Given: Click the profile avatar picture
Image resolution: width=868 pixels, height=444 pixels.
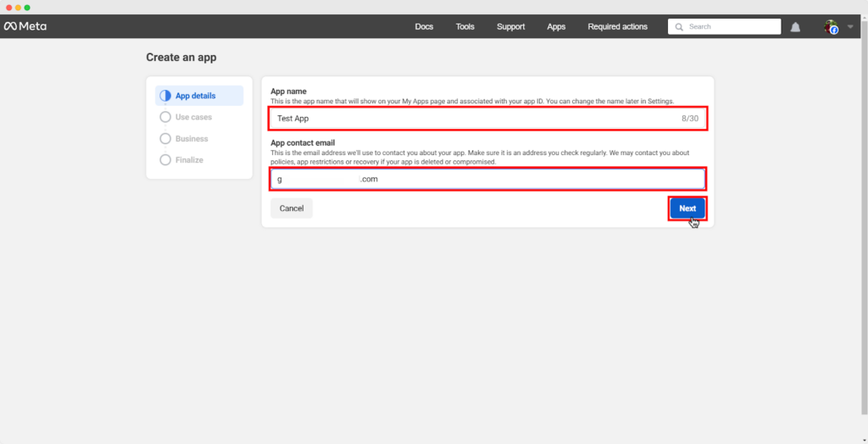Looking at the screenshot, I should (831, 27).
